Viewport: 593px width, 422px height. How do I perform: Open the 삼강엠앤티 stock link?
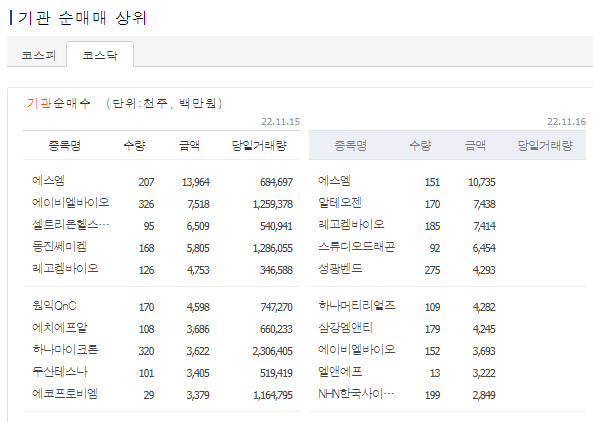[x=346, y=327]
